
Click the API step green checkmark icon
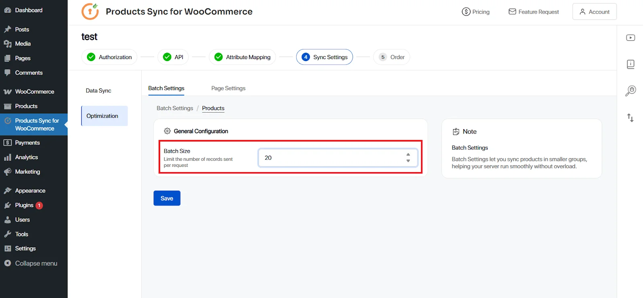pos(167,57)
